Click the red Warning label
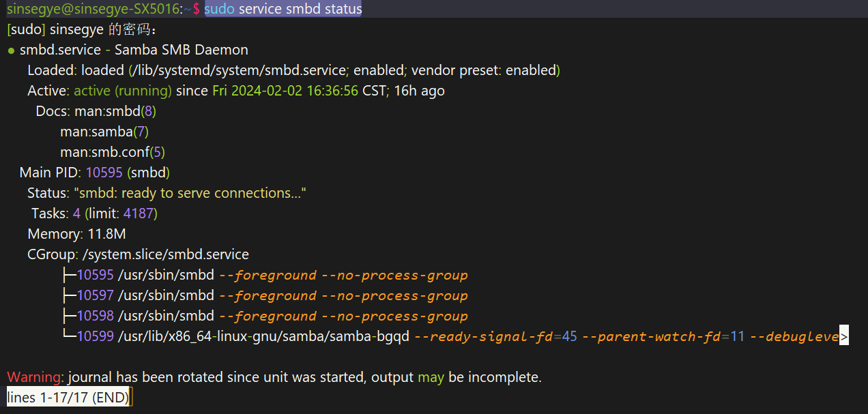Image resolution: width=868 pixels, height=414 pixels. click(x=33, y=377)
